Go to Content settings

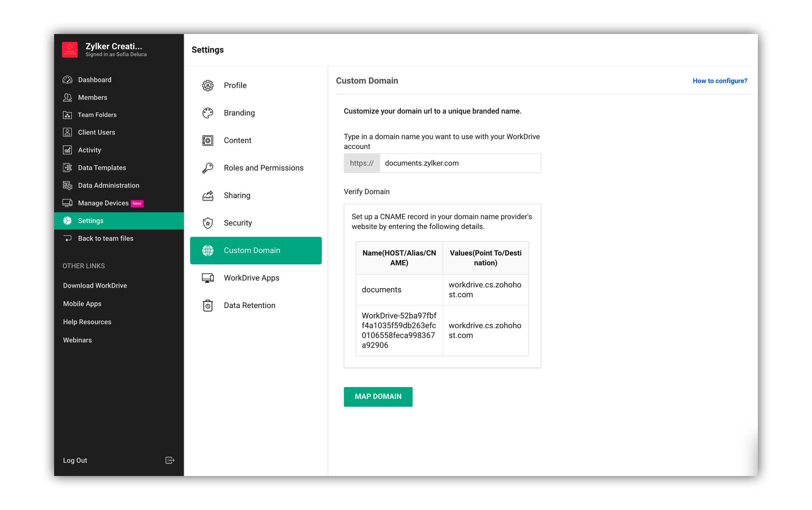pyautogui.click(x=237, y=140)
